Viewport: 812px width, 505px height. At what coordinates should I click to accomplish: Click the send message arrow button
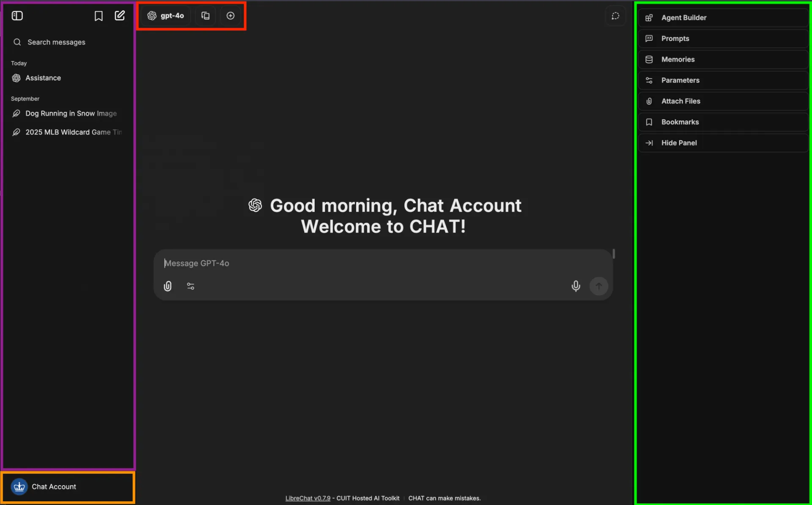599,286
